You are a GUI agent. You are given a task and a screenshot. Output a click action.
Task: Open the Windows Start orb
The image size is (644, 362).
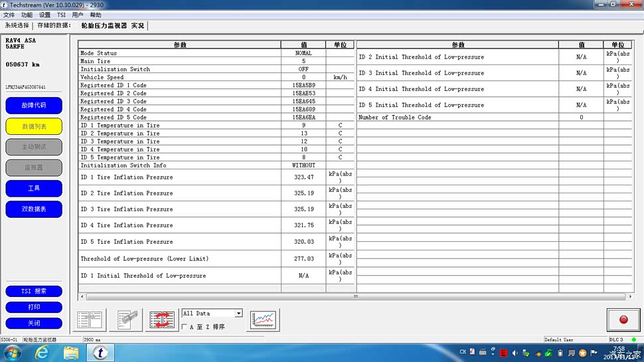click(x=13, y=353)
